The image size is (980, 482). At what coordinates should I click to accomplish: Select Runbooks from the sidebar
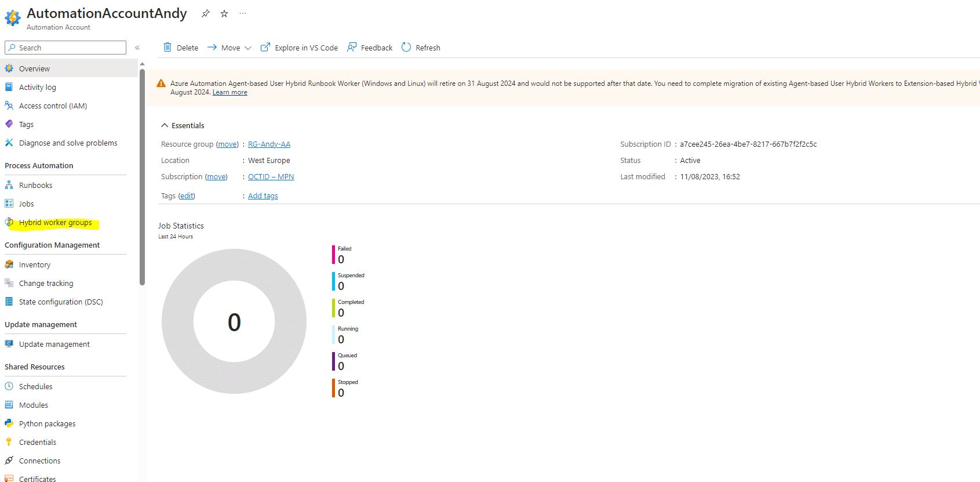coord(35,186)
